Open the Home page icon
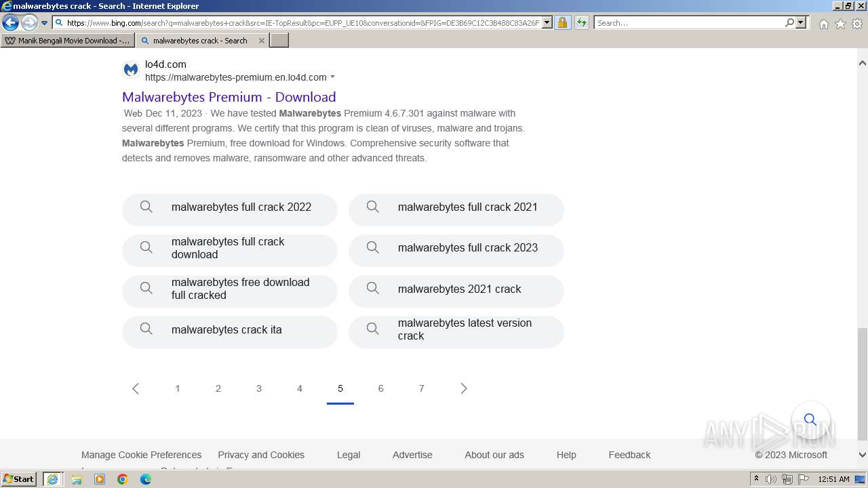Screen dimensions: 868x488 coord(823,24)
